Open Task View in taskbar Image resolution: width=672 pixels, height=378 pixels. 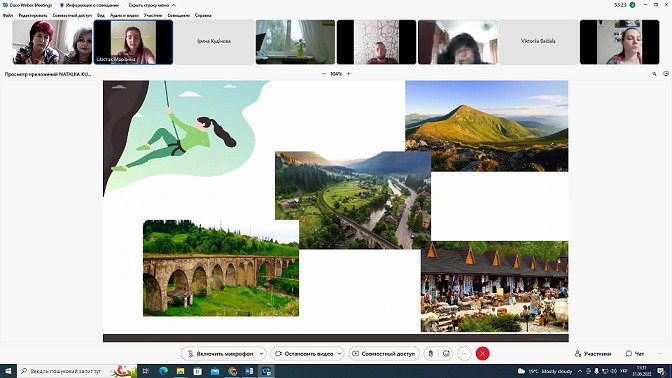click(x=146, y=371)
